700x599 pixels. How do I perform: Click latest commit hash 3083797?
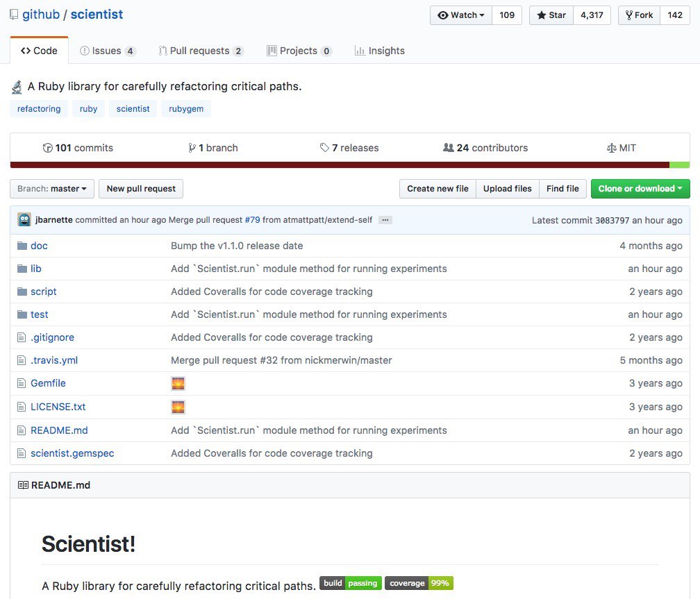coord(612,221)
